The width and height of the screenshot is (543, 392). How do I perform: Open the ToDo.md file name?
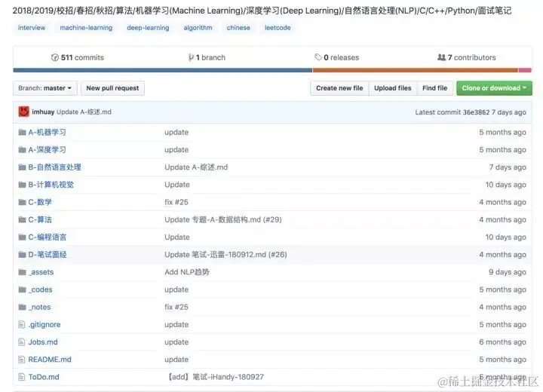44,377
